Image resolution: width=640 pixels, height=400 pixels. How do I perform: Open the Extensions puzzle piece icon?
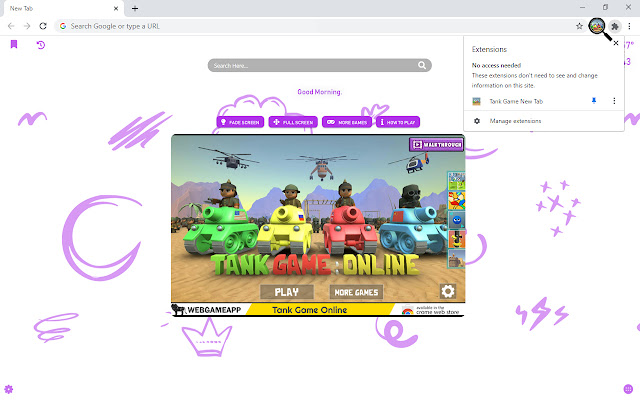(615, 26)
